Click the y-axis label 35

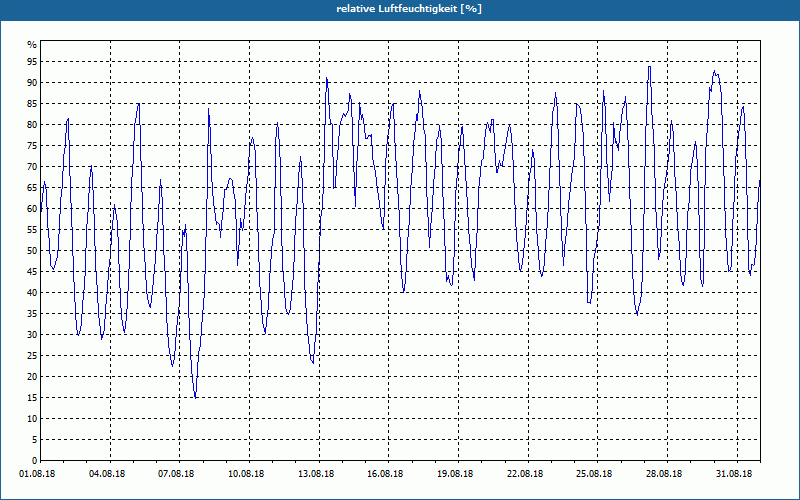point(32,314)
